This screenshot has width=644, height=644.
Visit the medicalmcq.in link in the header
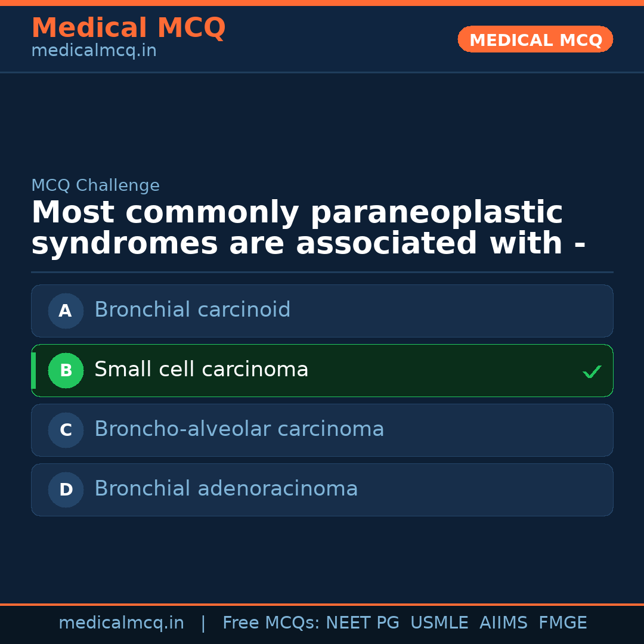94,51
